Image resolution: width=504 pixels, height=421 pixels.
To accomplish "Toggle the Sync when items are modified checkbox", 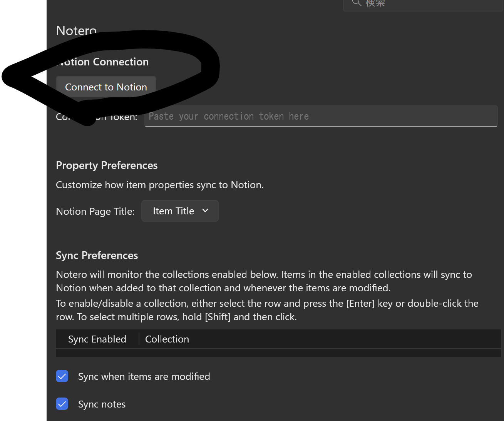I will [x=62, y=376].
